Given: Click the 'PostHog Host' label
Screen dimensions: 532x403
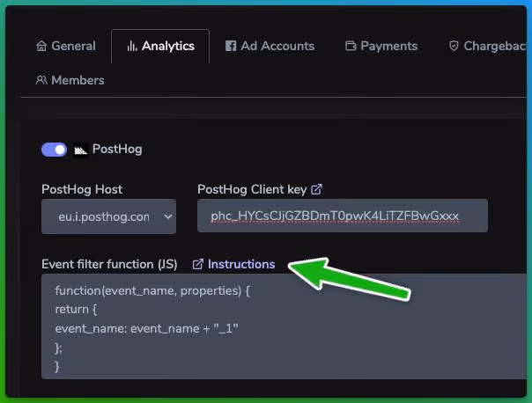Looking at the screenshot, I should 82,189.
